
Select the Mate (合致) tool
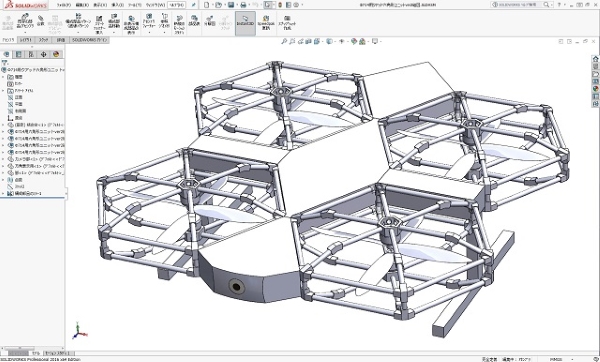pos(41,21)
